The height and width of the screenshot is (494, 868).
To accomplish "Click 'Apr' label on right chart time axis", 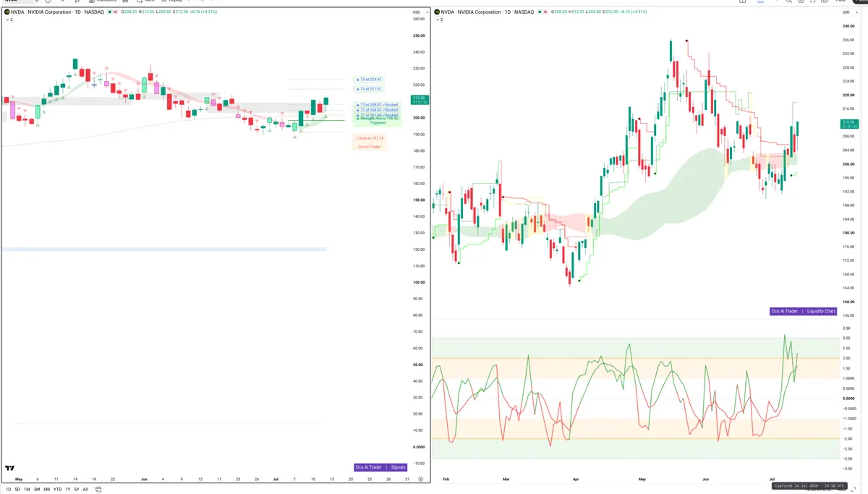I will (x=576, y=479).
